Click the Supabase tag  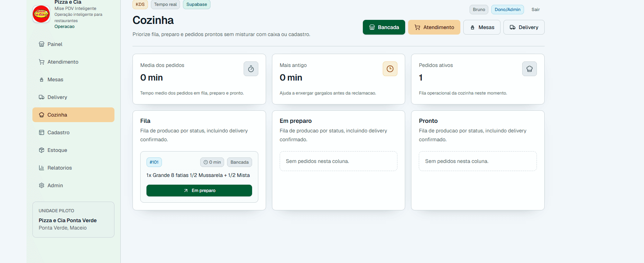point(197,4)
